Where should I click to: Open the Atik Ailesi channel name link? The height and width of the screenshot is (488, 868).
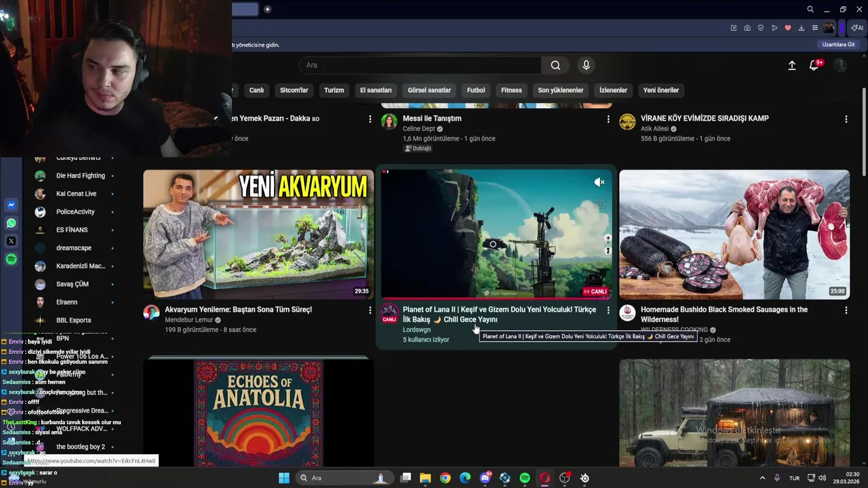(x=654, y=129)
